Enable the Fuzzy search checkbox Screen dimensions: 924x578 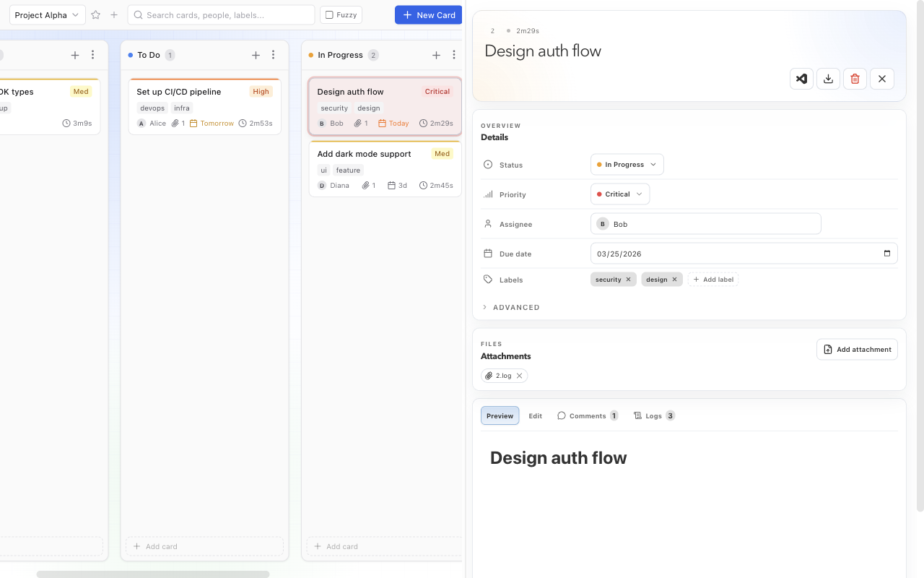pos(329,15)
